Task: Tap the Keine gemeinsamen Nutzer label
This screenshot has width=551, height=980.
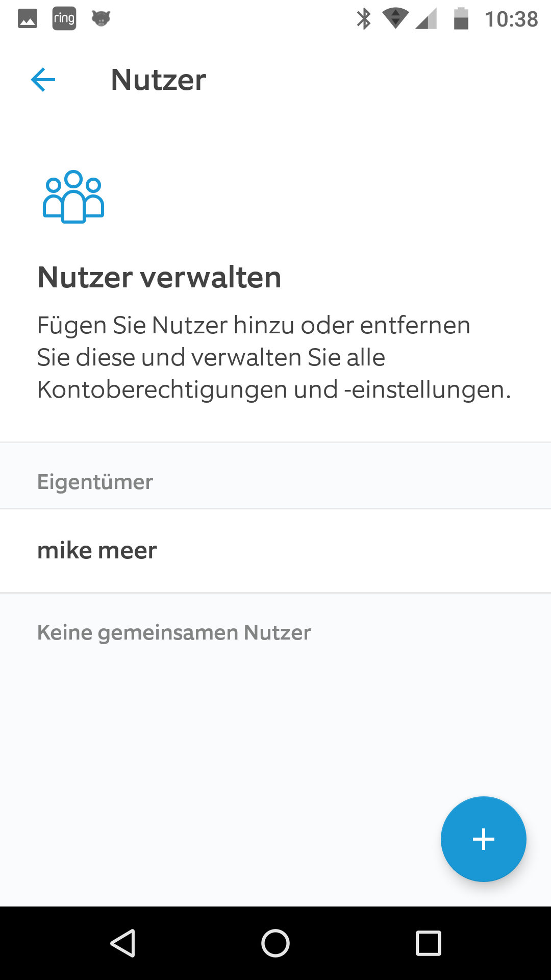Action: pyautogui.click(x=174, y=632)
